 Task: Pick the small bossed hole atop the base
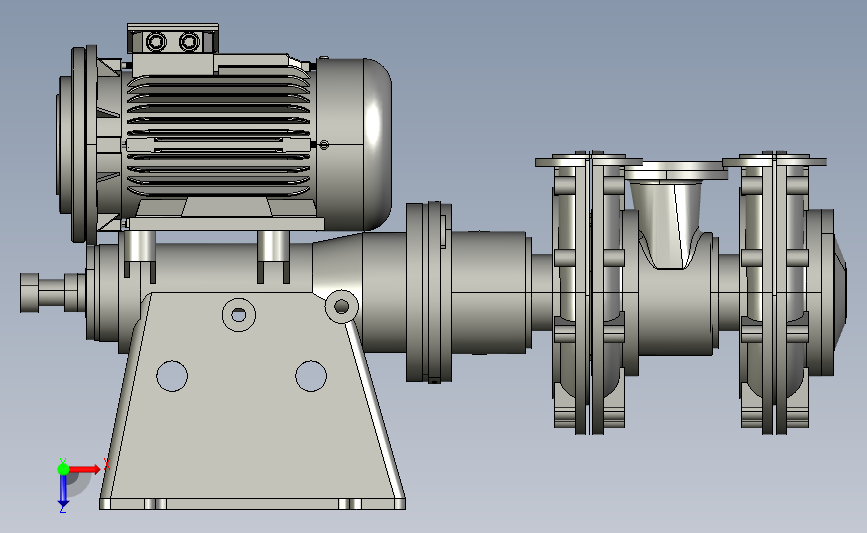click(239, 315)
